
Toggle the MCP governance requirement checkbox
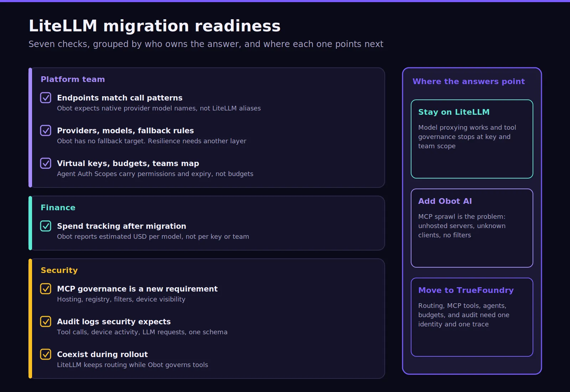click(x=46, y=289)
